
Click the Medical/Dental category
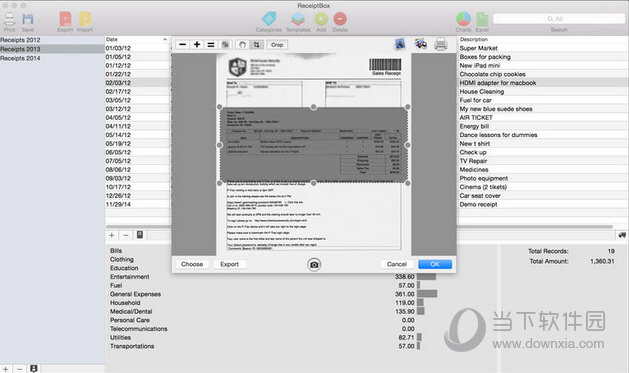[131, 312]
